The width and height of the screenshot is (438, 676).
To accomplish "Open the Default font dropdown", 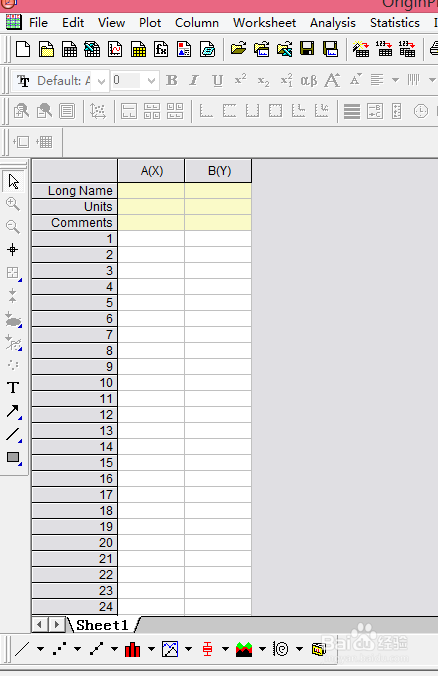I will [101, 81].
